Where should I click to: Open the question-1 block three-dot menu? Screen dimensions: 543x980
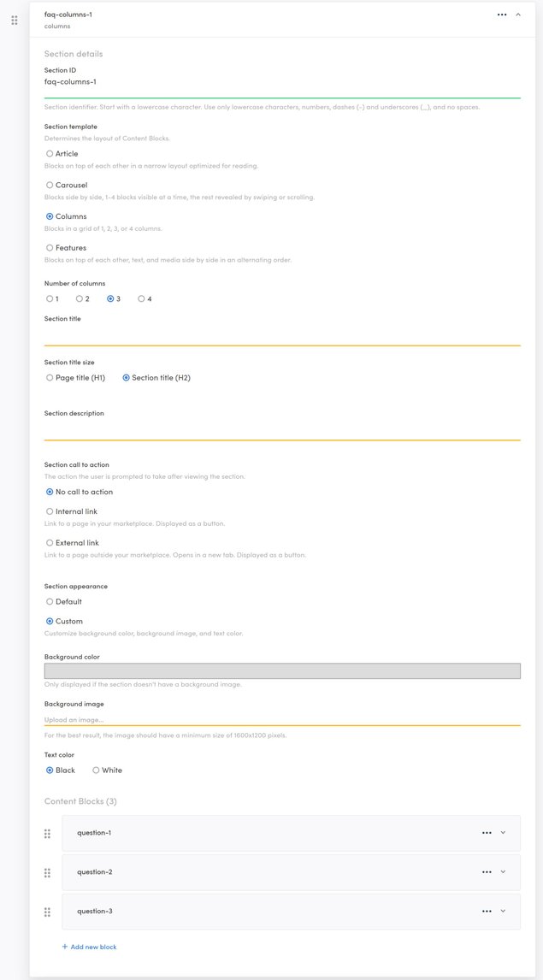[x=487, y=833]
